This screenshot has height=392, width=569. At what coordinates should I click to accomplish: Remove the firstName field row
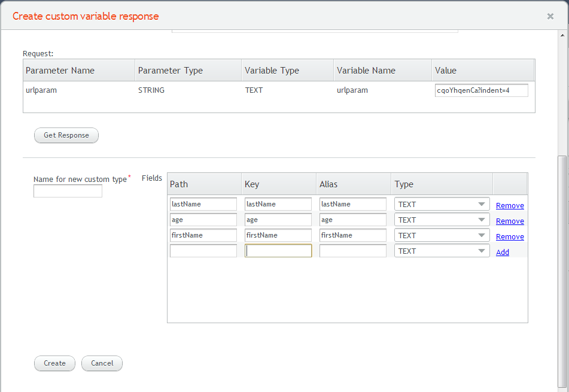[510, 236]
